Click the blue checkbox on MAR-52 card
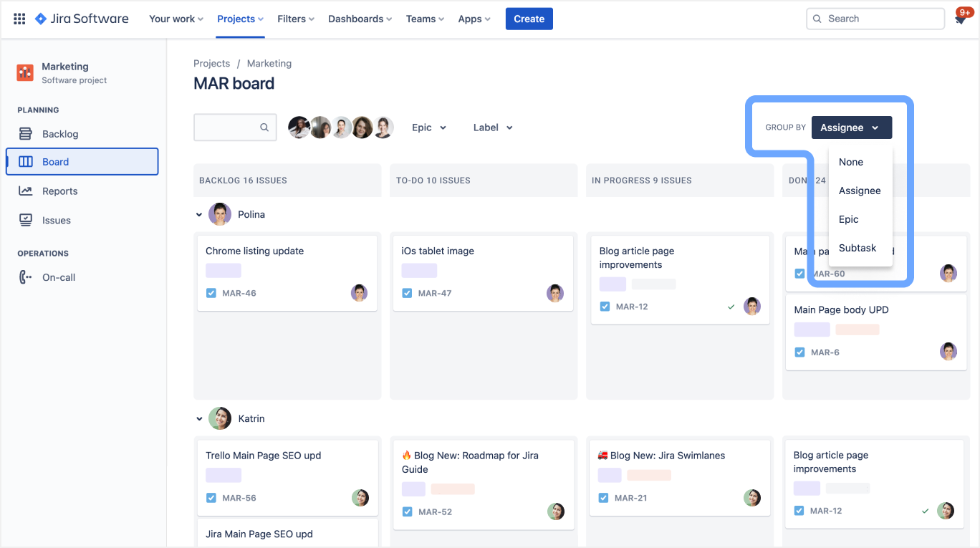 coord(407,511)
